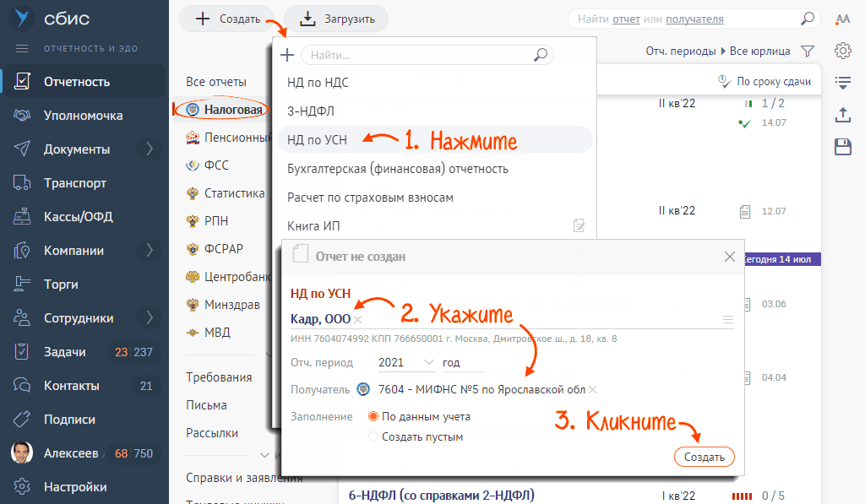Select 'По данным учета' radio option
Viewport: 865px width, 504px height.
[x=373, y=416]
